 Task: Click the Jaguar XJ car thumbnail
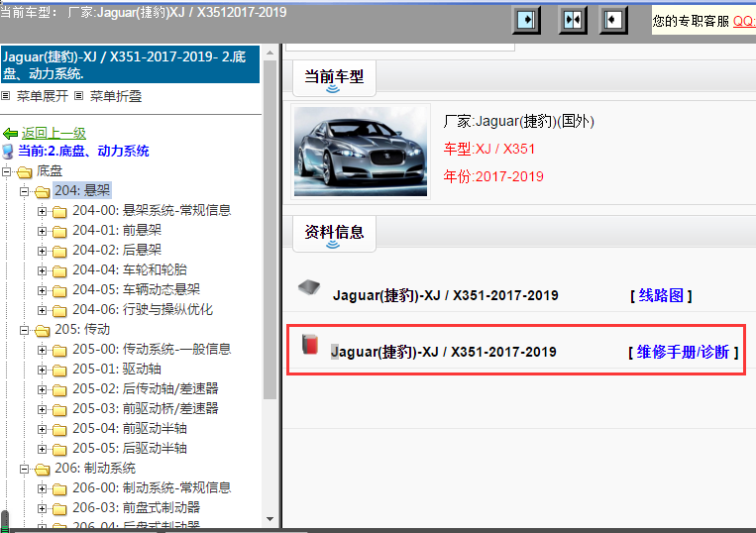click(x=361, y=152)
